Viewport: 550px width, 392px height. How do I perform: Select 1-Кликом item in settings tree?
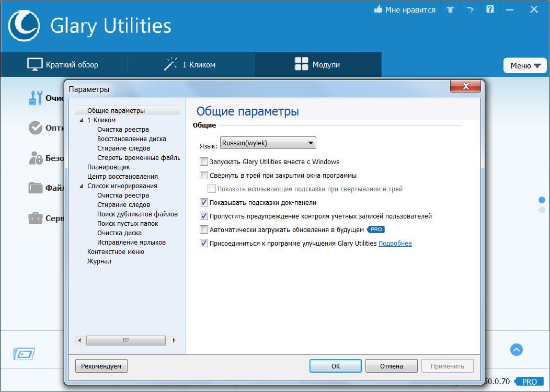click(x=101, y=120)
